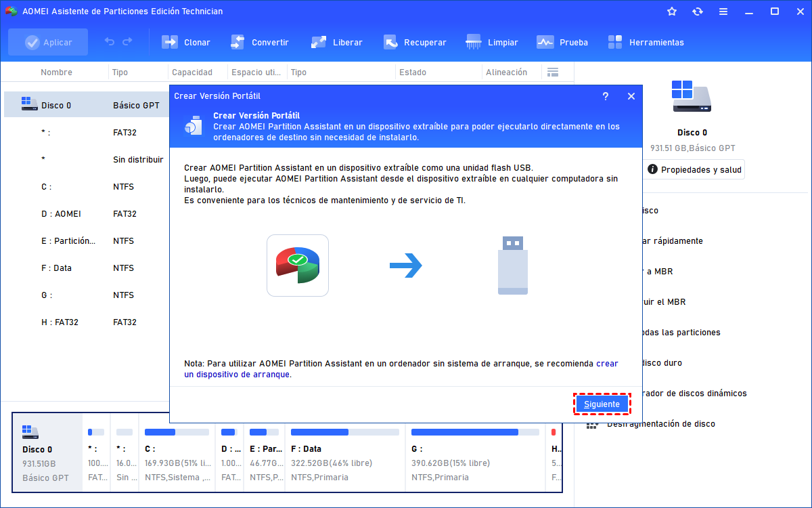Screen dimensions: 812x508
Task: Click the redo arrow icon
Action: (127, 42)
